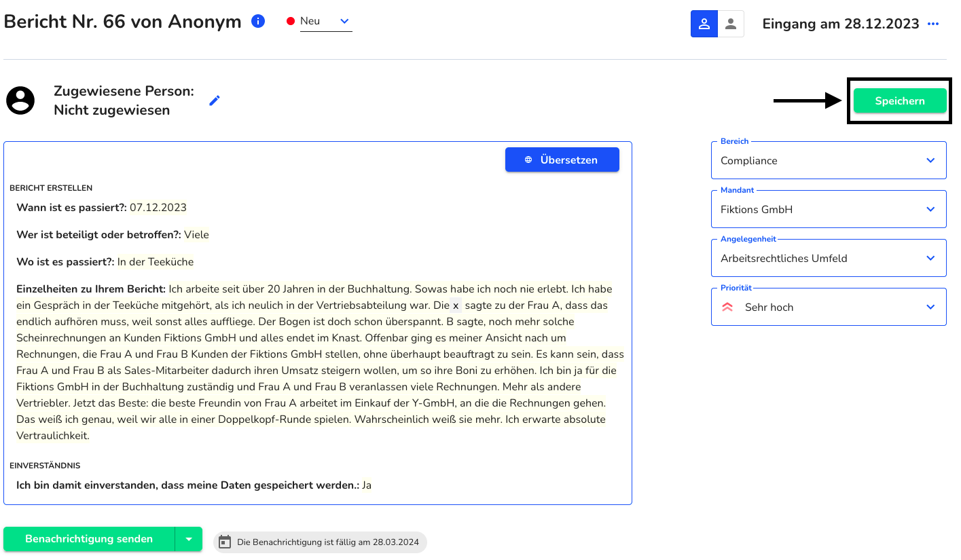Click the Benachrichtigung senden button
The height and width of the screenshot is (560, 961).
(89, 539)
